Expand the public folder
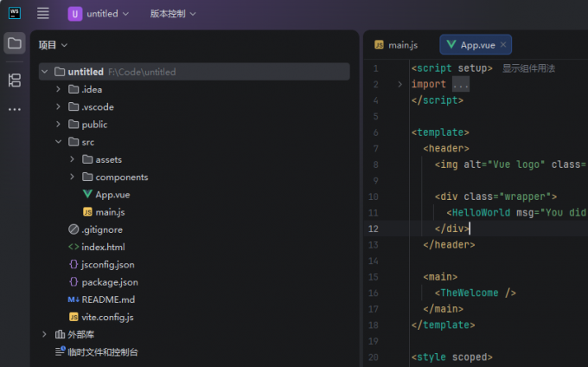Screen dimensions: 588x367 [x=58, y=124]
